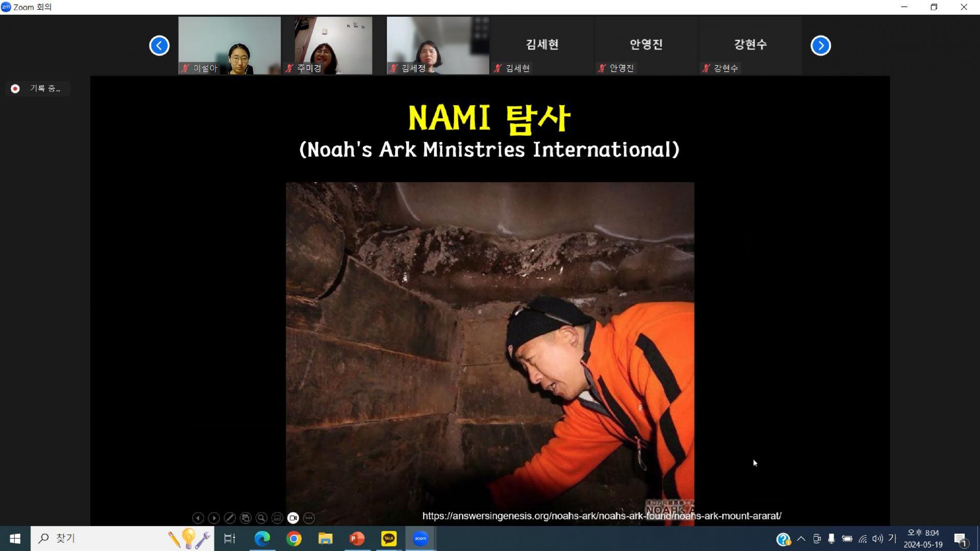Viewport: 980px width, 551px height.
Task: Open KakaoTalk from the taskbar
Action: click(x=389, y=538)
